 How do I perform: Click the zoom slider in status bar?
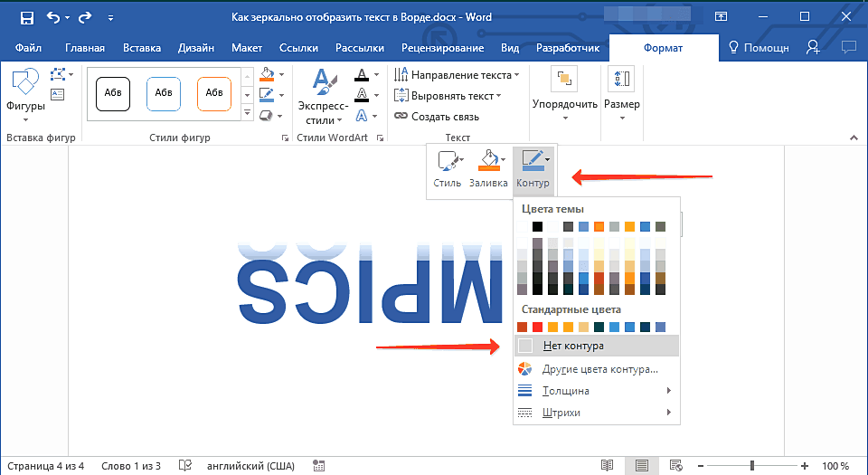(x=751, y=465)
